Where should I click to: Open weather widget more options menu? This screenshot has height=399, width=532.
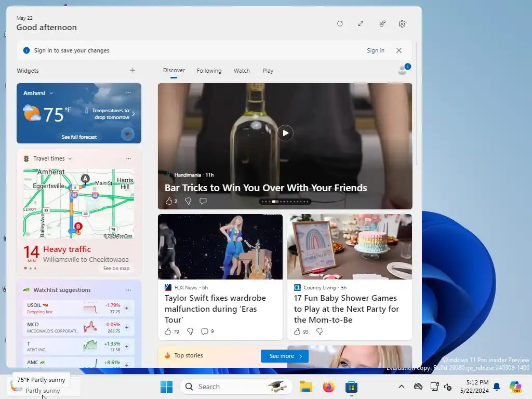[x=128, y=92]
